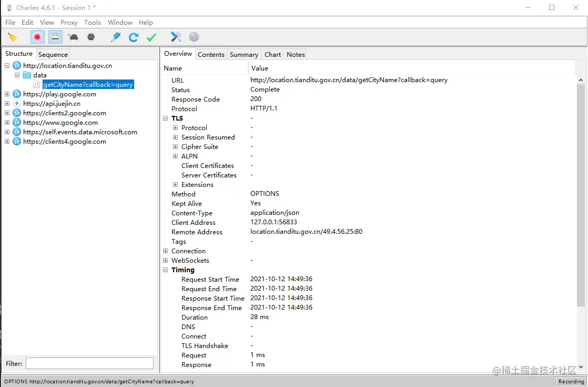The width and height of the screenshot is (588, 387).
Task: Expand the ALPN row
Action: click(175, 156)
